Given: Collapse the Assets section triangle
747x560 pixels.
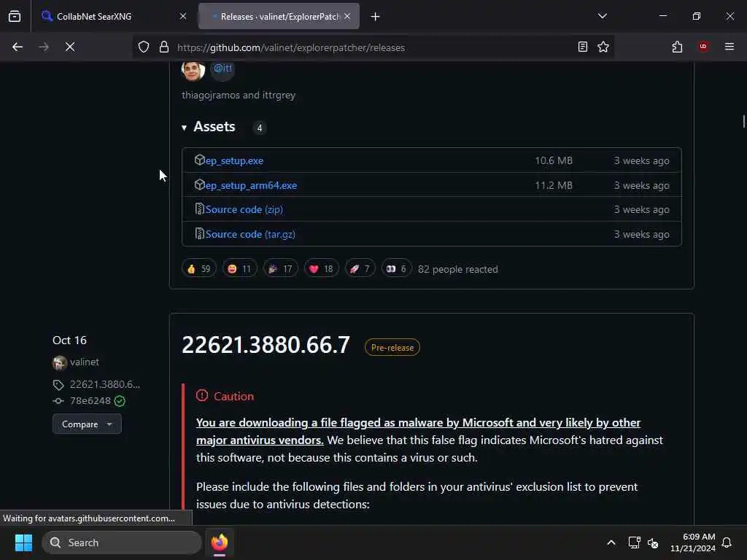Looking at the screenshot, I should pyautogui.click(x=184, y=128).
